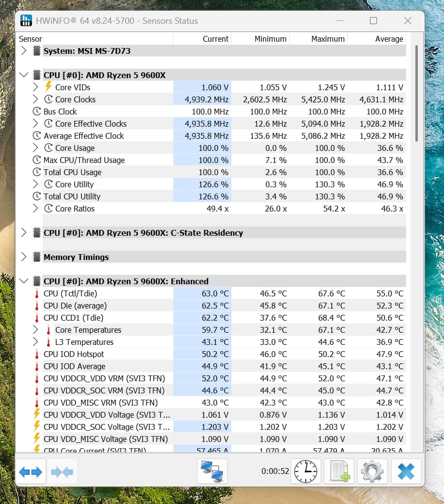Click bolt icon beside CPU VDD_MISC Voltage
Screen dimensions: 444x504
pyautogui.click(x=37, y=439)
